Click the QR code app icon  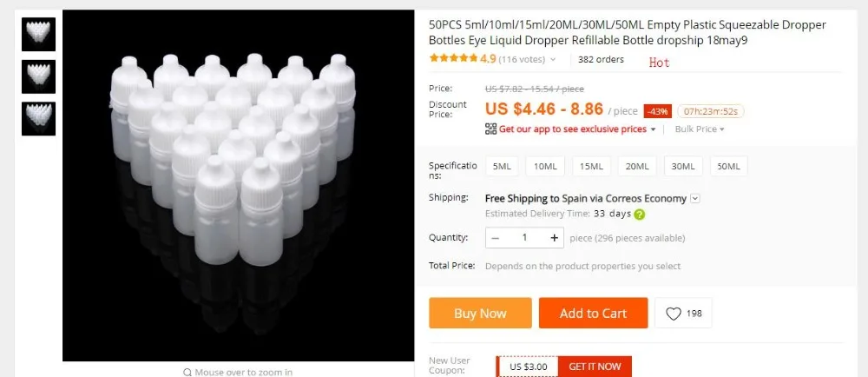[x=490, y=129]
